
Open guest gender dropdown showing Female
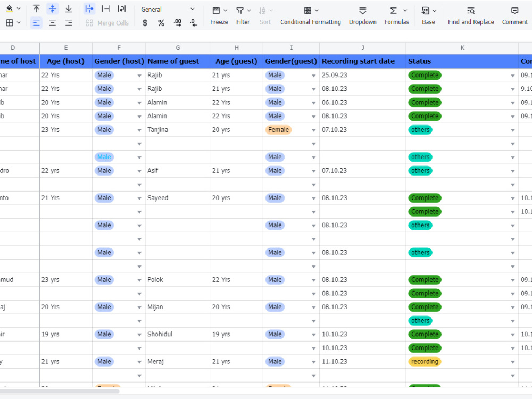[x=313, y=130]
